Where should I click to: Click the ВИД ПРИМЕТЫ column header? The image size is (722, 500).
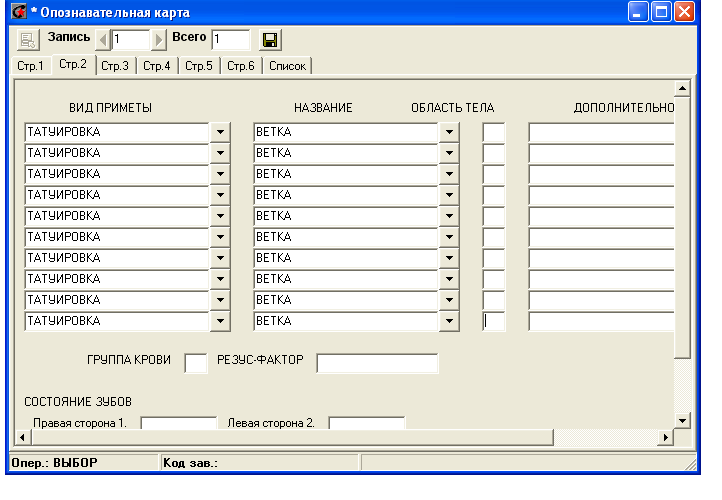coord(110,108)
